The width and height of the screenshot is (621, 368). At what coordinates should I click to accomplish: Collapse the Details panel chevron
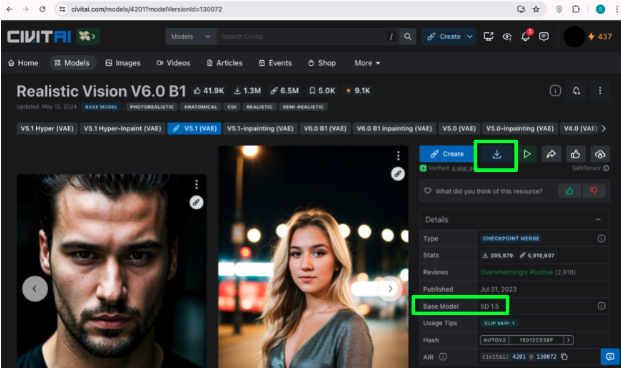coord(598,220)
